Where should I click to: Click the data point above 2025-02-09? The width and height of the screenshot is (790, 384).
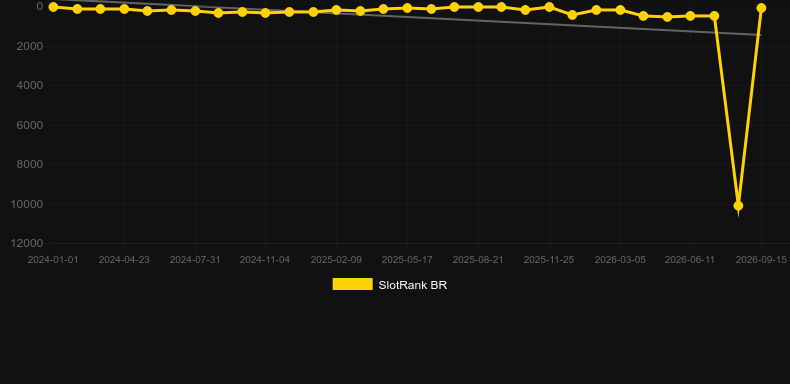click(337, 10)
